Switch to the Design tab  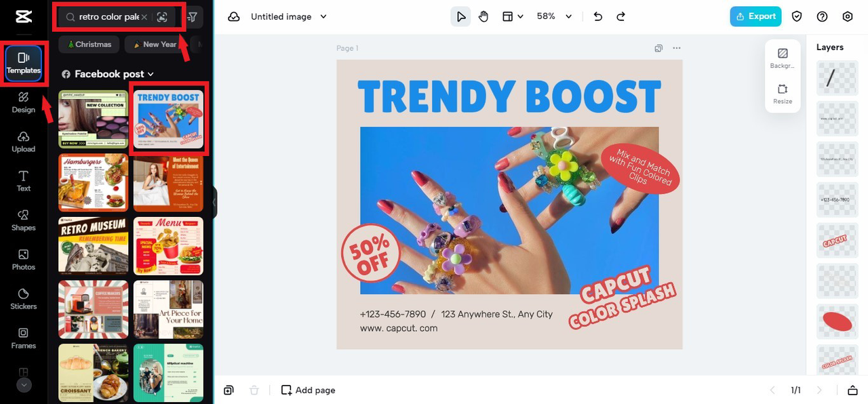[23, 102]
